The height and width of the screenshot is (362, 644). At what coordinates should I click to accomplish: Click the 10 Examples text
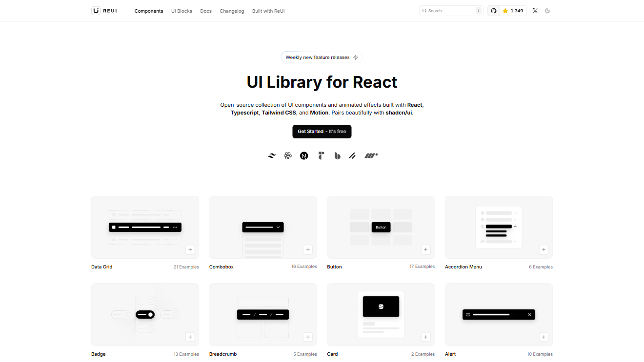[x=540, y=354]
